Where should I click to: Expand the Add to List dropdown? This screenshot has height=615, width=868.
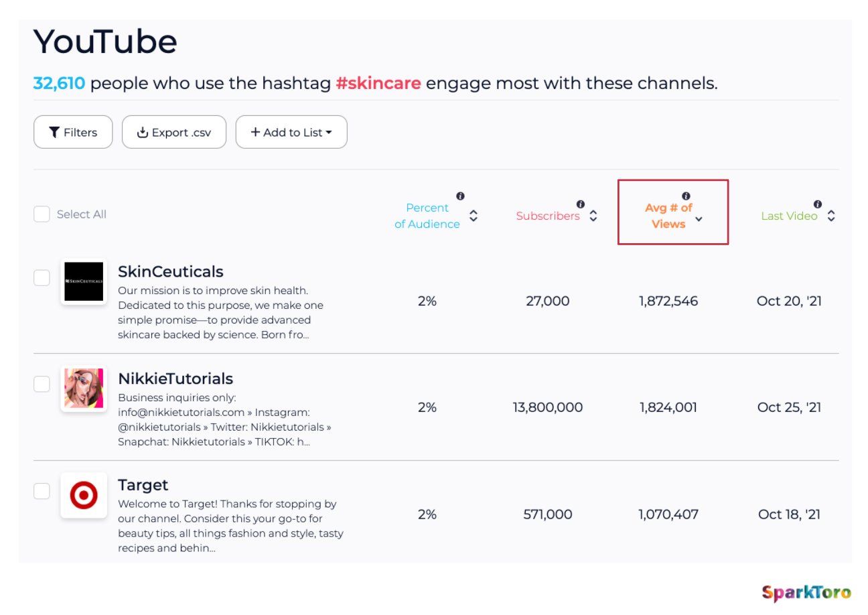click(291, 132)
